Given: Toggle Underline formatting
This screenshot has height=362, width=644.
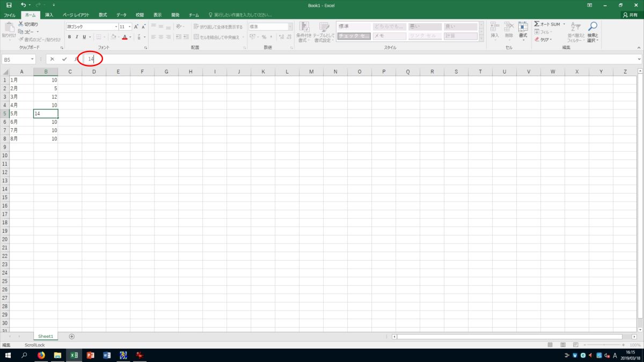Looking at the screenshot, I should point(84,37).
